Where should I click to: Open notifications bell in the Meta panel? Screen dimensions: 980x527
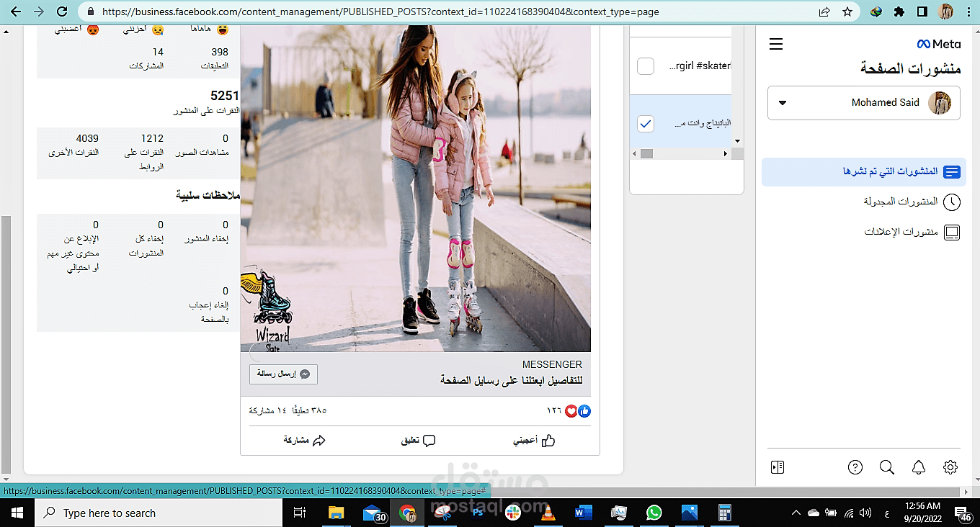[x=918, y=467]
